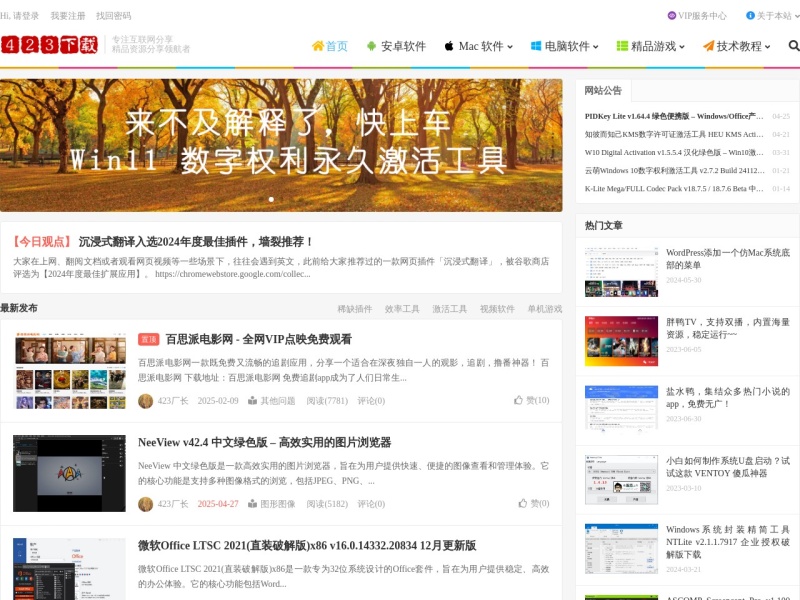
Task: Open Windows系统封装精简工具 NTLite title
Action: tap(728, 542)
